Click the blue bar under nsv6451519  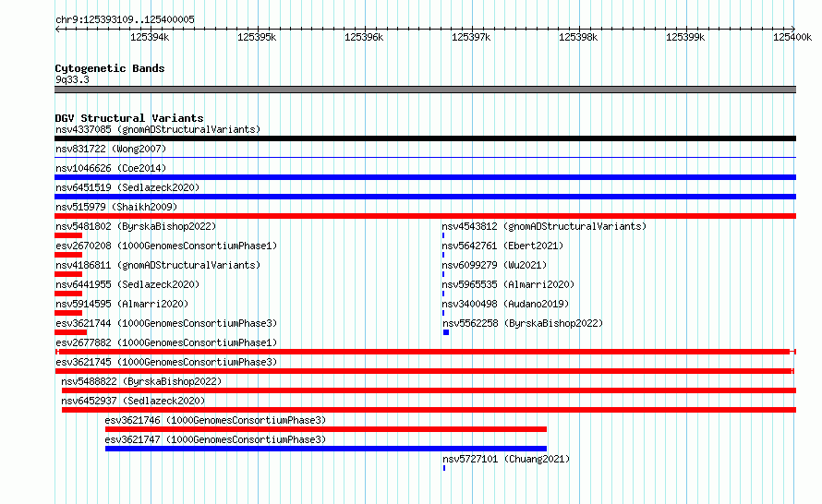(425, 197)
